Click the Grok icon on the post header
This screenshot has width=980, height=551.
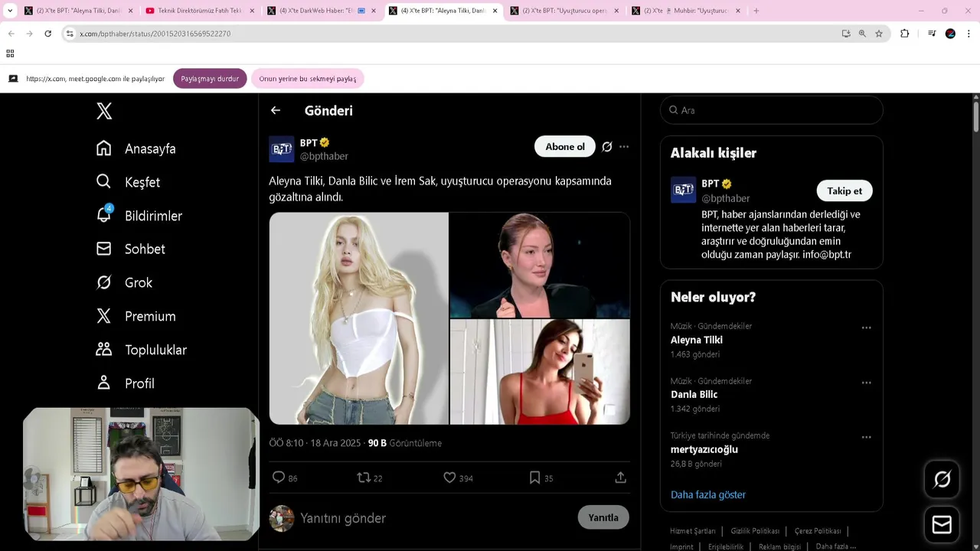click(x=607, y=146)
